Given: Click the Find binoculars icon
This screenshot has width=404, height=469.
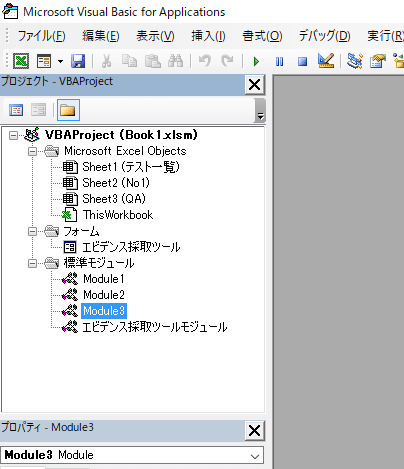Looking at the screenshot, I should (176, 61).
